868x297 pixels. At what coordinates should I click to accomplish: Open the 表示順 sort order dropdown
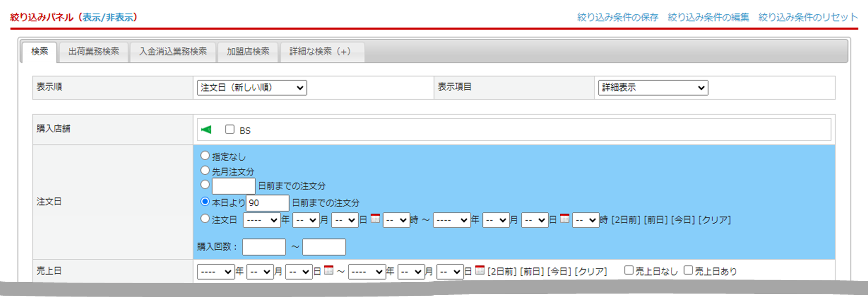(x=252, y=88)
